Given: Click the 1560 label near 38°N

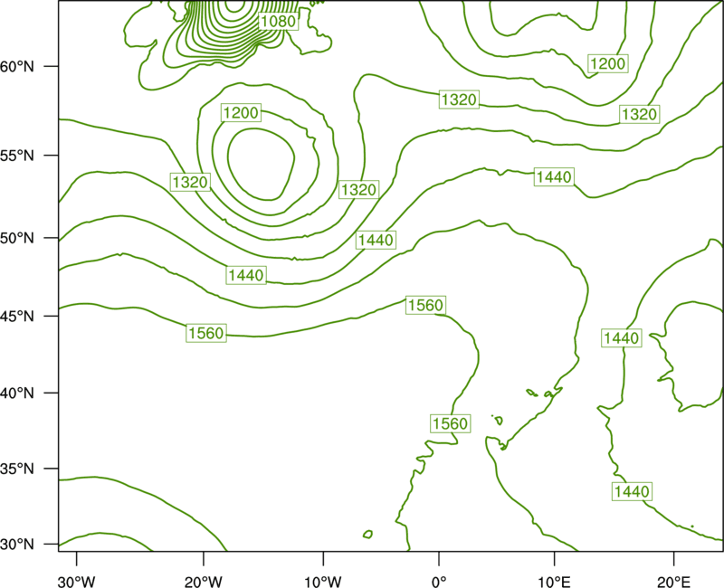Looking at the screenshot, I should (x=450, y=423).
